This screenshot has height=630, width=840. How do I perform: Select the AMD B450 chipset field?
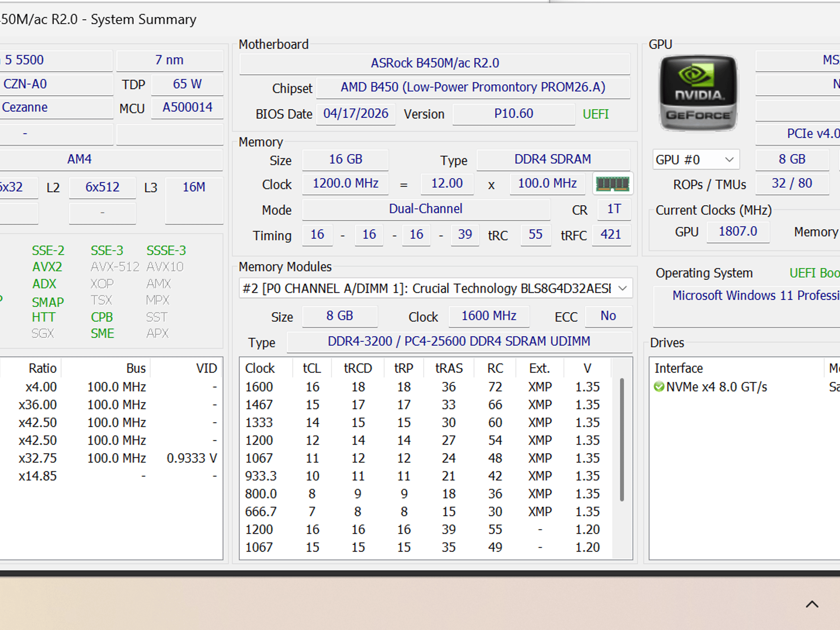(473, 87)
